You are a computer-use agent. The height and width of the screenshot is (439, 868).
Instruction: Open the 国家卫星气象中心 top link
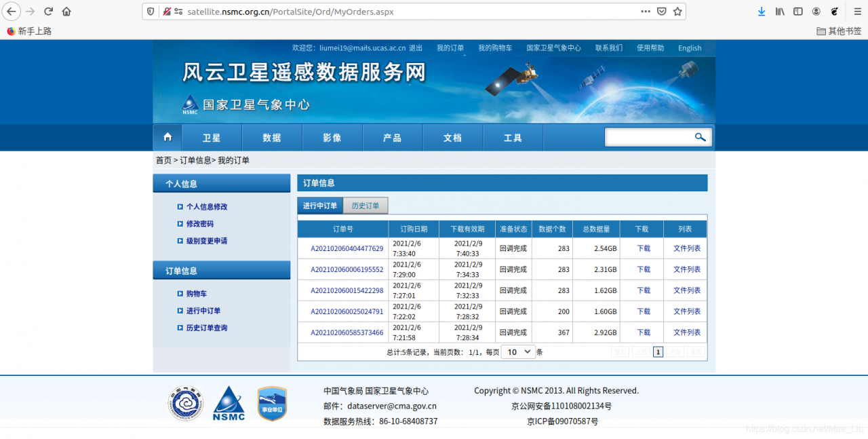tap(553, 48)
